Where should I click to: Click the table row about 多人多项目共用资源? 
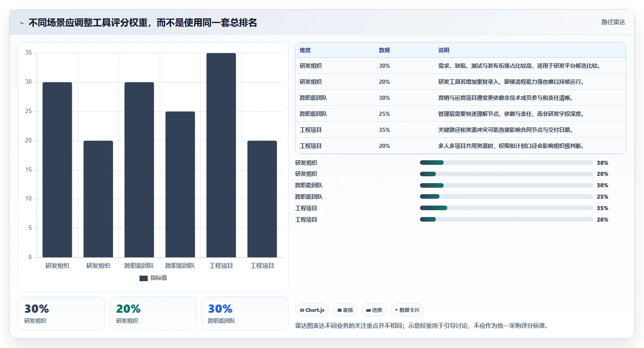click(x=461, y=146)
